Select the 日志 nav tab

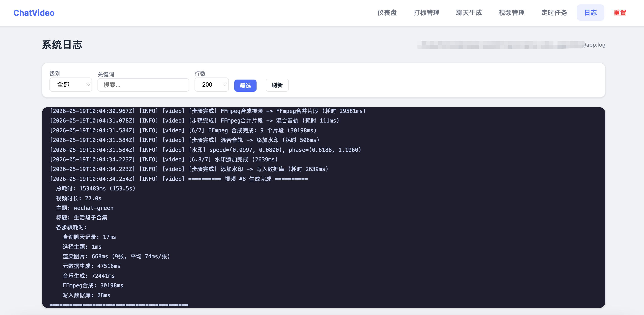pyautogui.click(x=590, y=13)
